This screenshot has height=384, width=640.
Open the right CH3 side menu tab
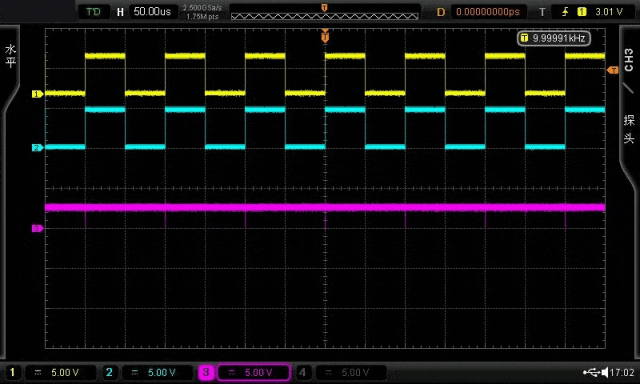(x=629, y=60)
